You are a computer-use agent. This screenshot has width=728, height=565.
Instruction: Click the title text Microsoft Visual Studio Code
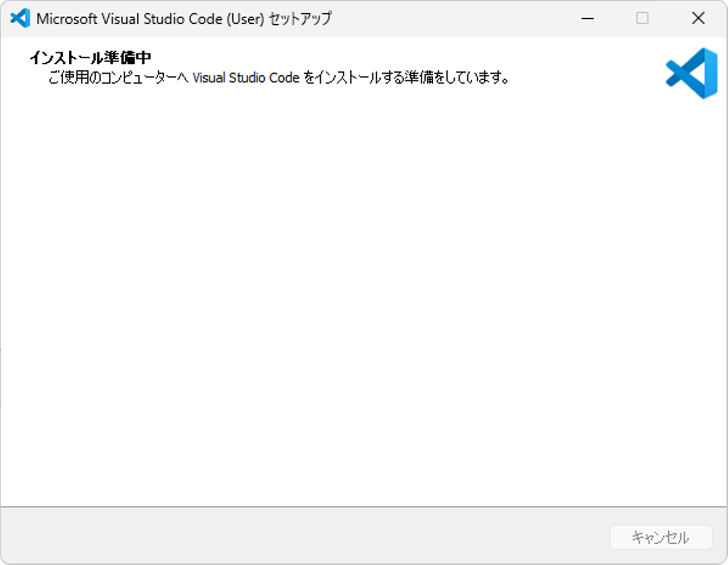pos(129,19)
